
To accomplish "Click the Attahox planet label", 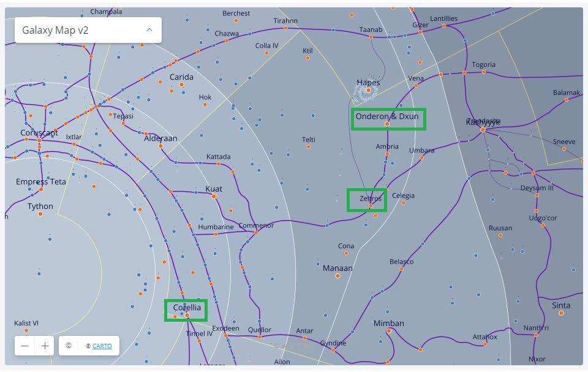I will (x=484, y=336).
